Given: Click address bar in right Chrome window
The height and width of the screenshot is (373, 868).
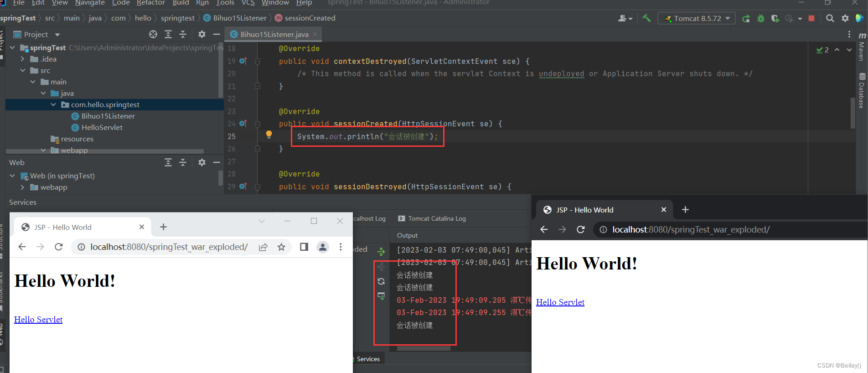Looking at the screenshot, I should click(x=729, y=229).
